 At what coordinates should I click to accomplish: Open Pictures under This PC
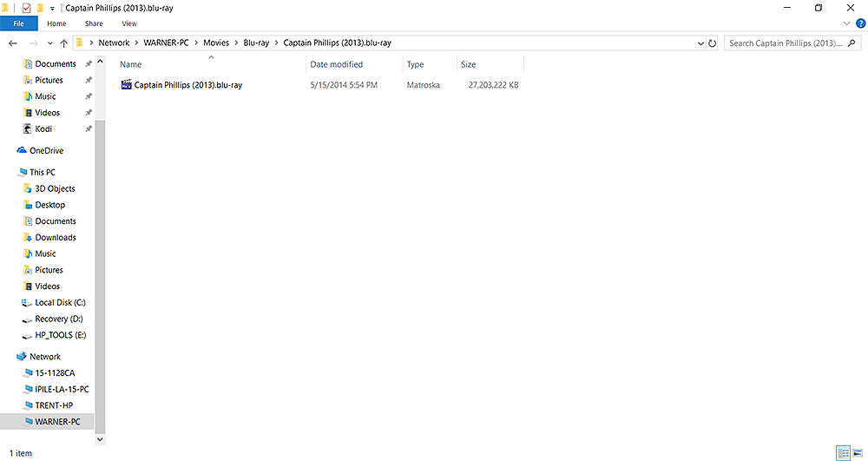[49, 269]
